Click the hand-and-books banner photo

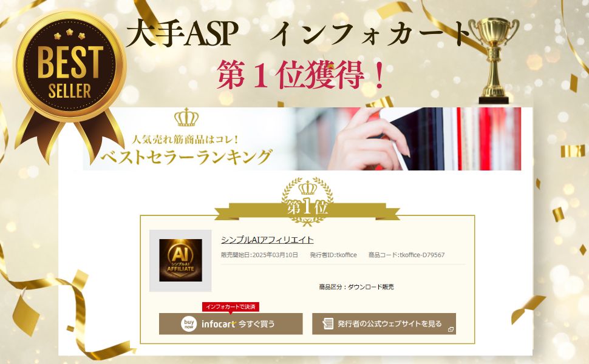tap(409, 139)
